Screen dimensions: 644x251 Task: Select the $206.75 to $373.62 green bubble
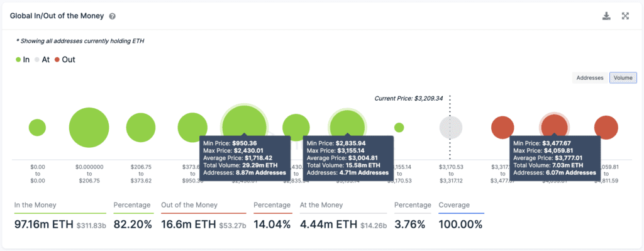tap(140, 128)
